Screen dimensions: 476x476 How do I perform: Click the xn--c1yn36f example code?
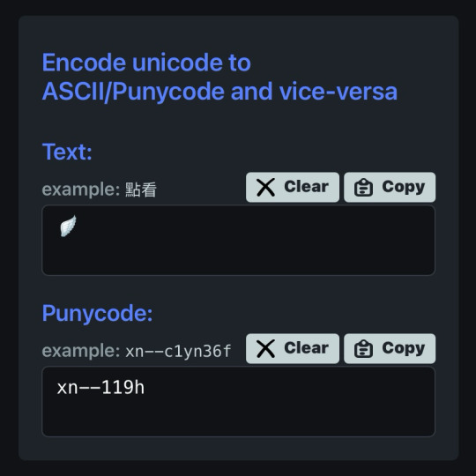click(178, 351)
